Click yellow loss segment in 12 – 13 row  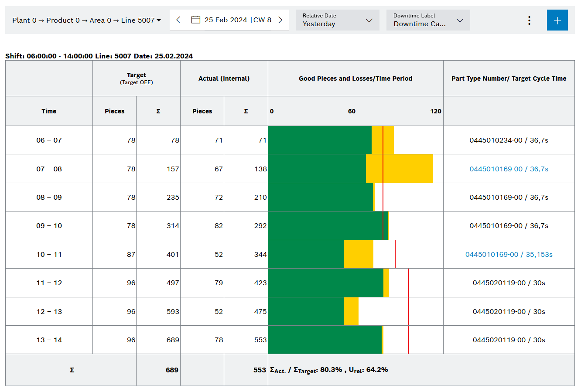tap(351, 311)
